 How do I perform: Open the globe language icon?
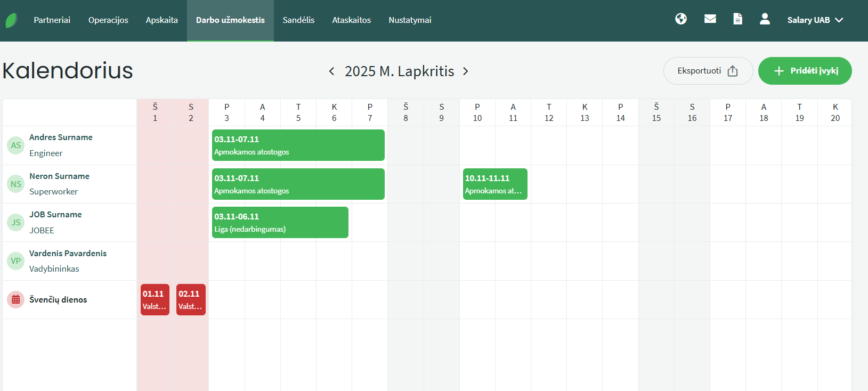pos(680,19)
